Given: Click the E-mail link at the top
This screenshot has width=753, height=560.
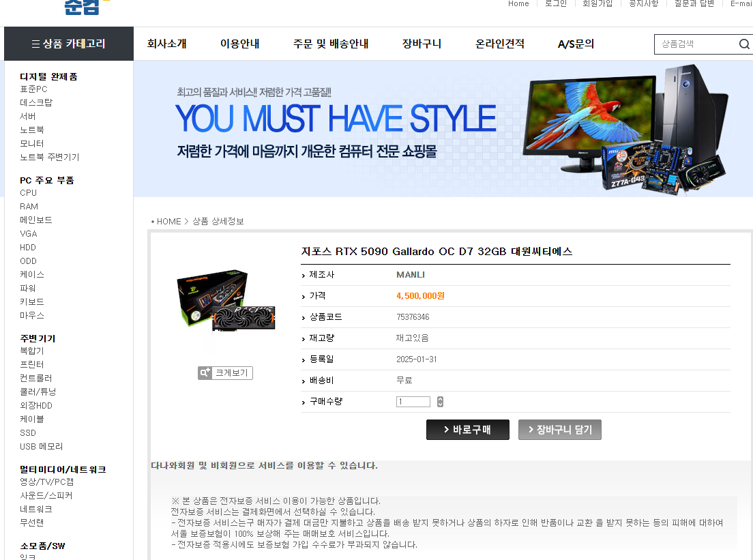Looking at the screenshot, I should pos(741,3).
